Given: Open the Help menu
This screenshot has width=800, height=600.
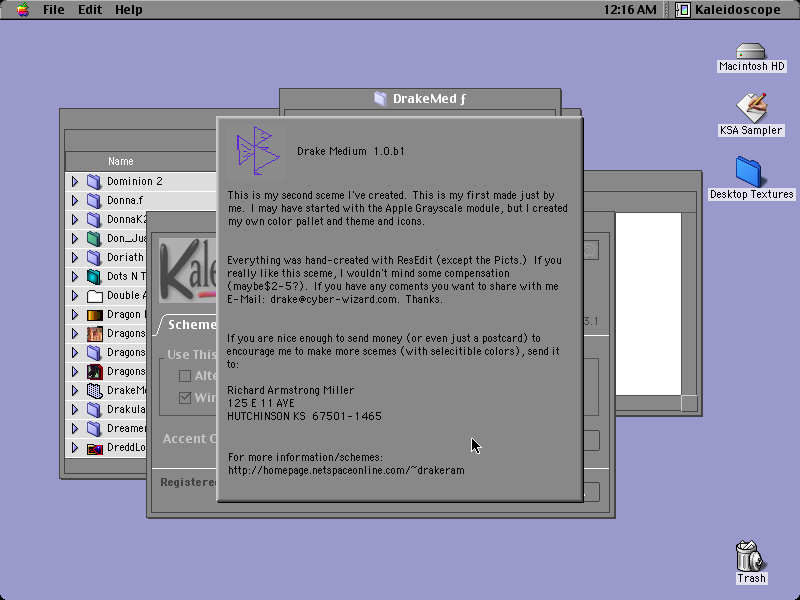Looking at the screenshot, I should coord(129,10).
